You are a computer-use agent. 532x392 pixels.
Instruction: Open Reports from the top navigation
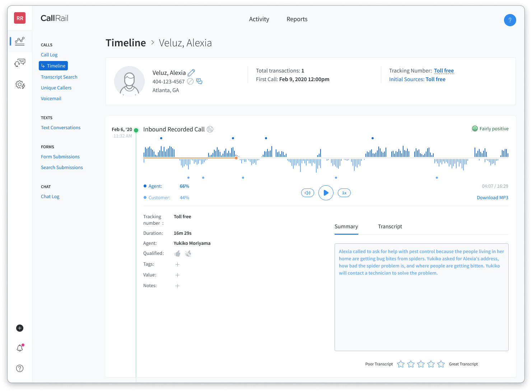(x=297, y=19)
